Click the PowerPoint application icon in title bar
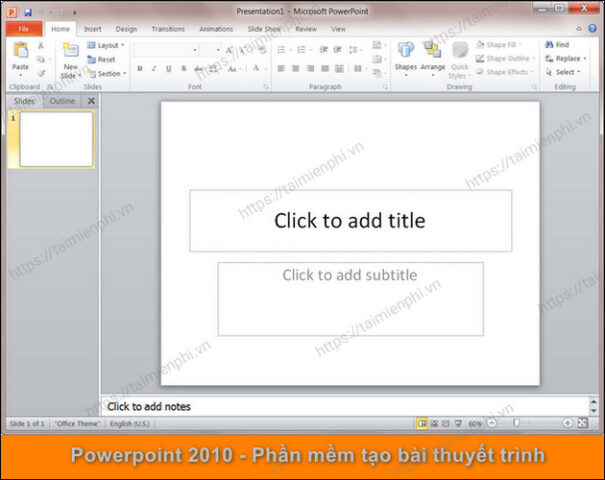Screen dimensions: 605x480 point(12,12)
